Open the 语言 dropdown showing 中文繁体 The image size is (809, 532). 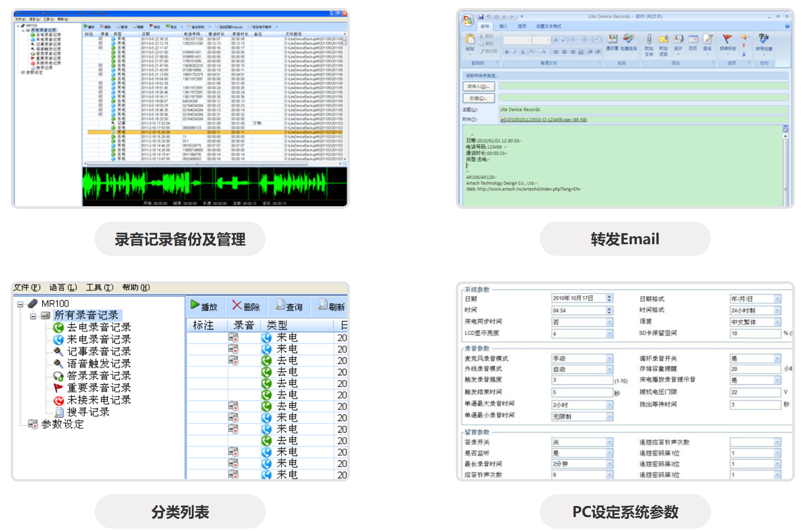coord(755,322)
